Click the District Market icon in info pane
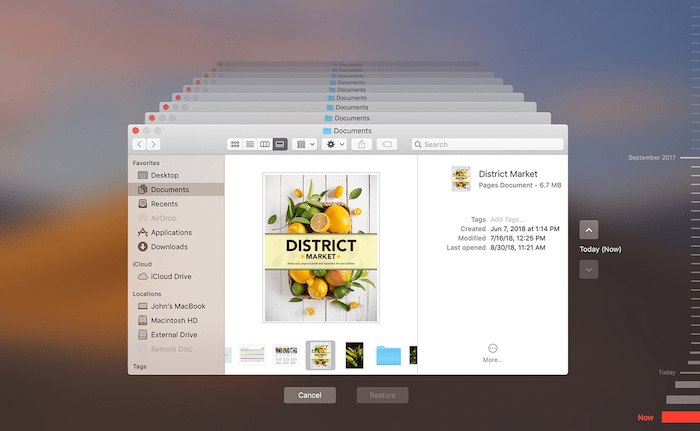 tap(461, 179)
